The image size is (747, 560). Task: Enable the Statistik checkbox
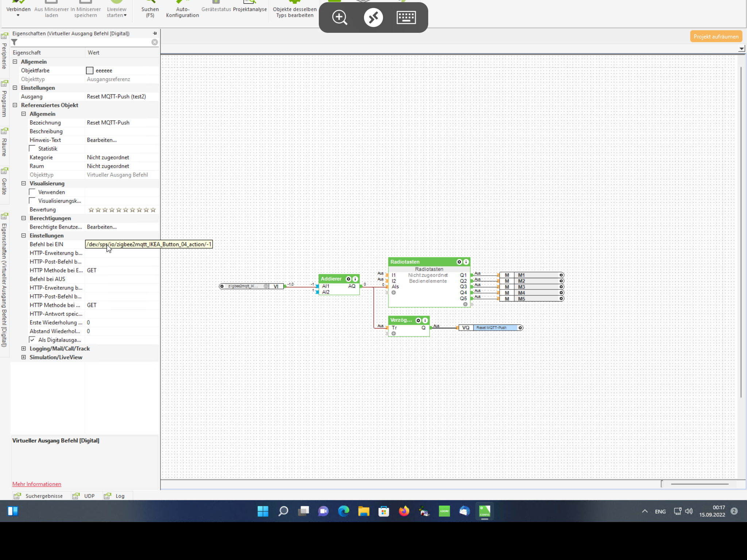pyautogui.click(x=32, y=148)
